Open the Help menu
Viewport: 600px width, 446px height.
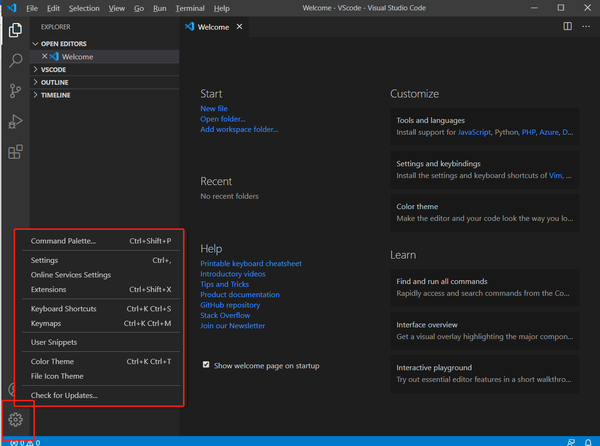221,8
